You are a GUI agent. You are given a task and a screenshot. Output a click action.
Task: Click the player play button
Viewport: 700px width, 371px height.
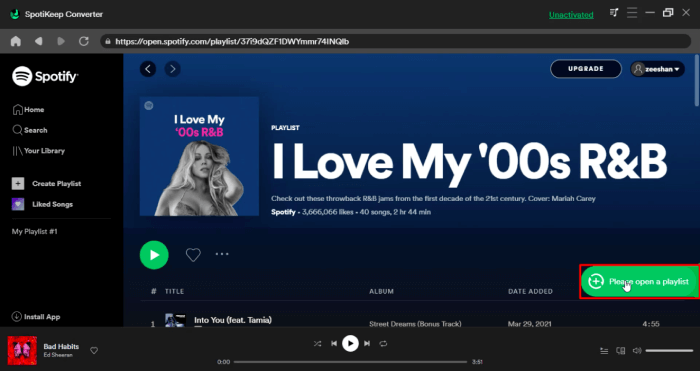coord(350,343)
